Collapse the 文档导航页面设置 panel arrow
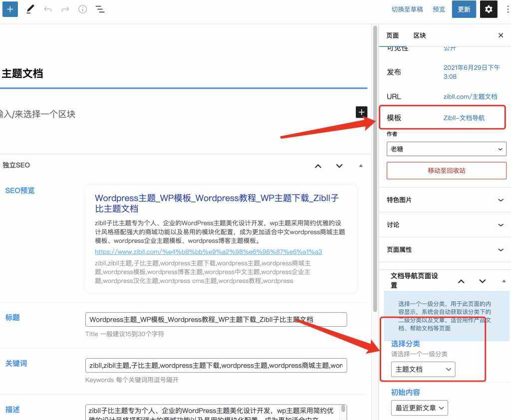 tap(504, 280)
